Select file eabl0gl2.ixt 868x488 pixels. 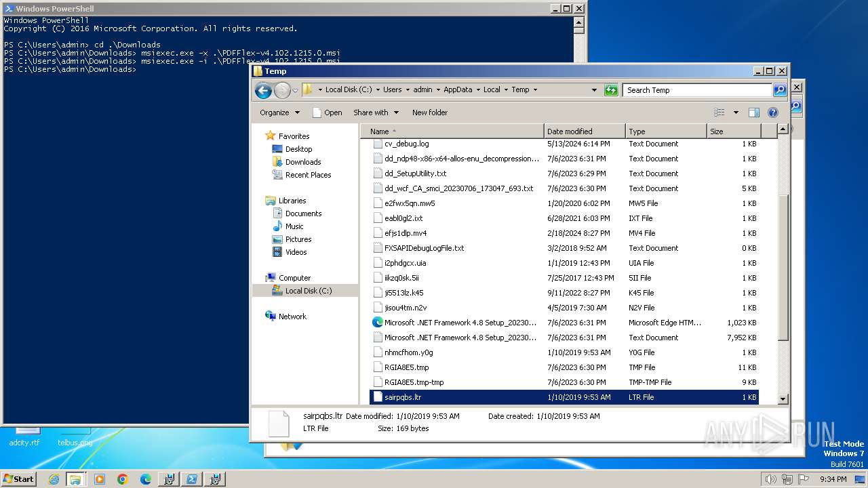[403, 218]
